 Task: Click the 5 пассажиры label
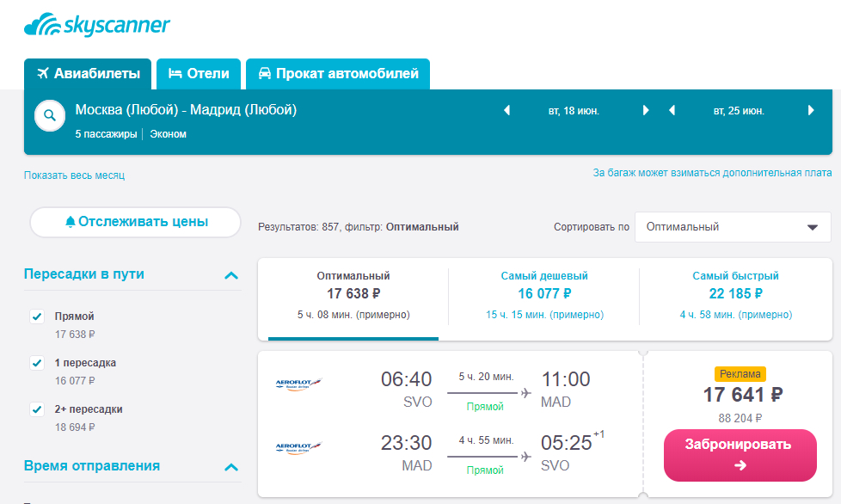(106, 134)
